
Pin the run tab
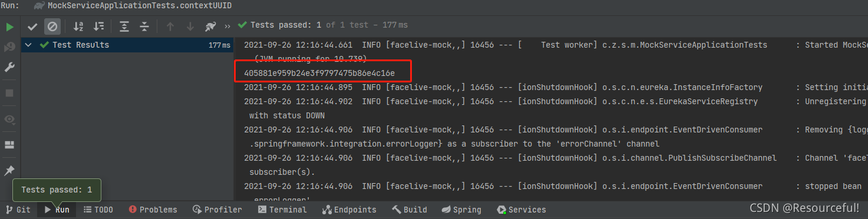(x=9, y=171)
